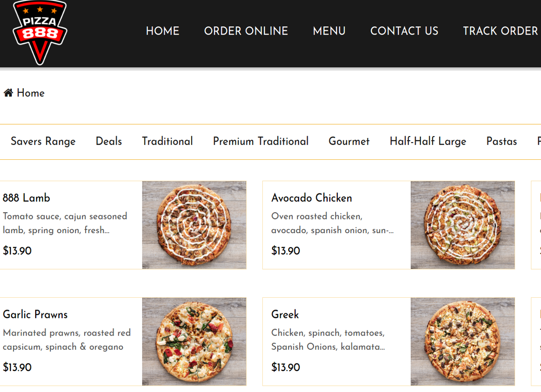This screenshot has height=392, width=541.
Task: Switch to Savers Range category
Action: 43,142
